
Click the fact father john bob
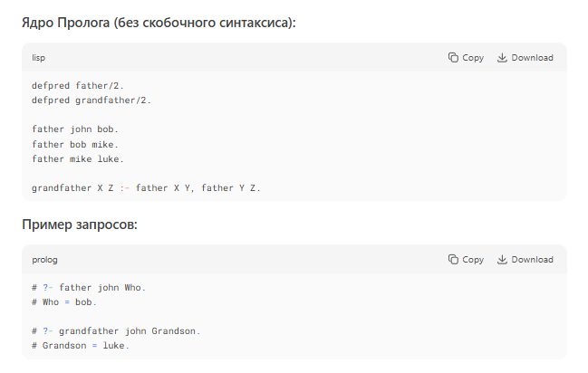tap(75, 129)
